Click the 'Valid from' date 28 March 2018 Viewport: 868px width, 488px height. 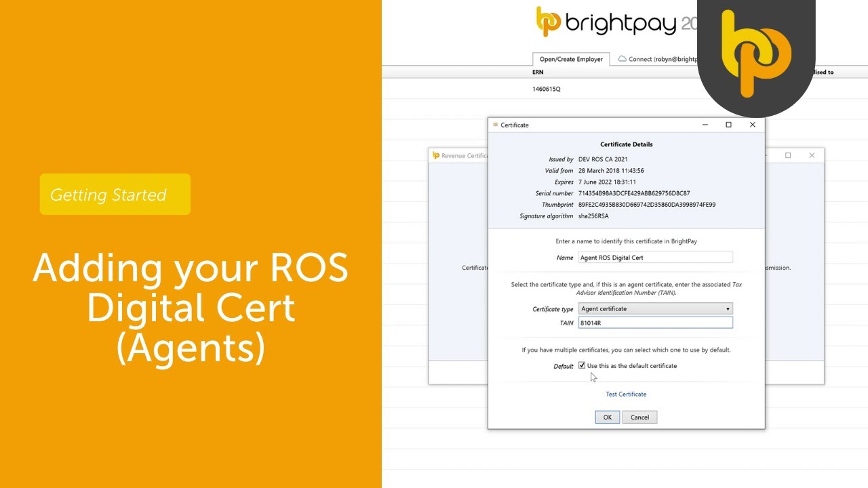click(611, 171)
